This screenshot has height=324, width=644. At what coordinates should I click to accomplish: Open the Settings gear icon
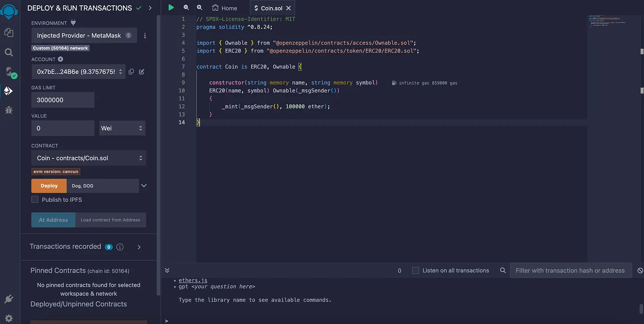[9, 318]
